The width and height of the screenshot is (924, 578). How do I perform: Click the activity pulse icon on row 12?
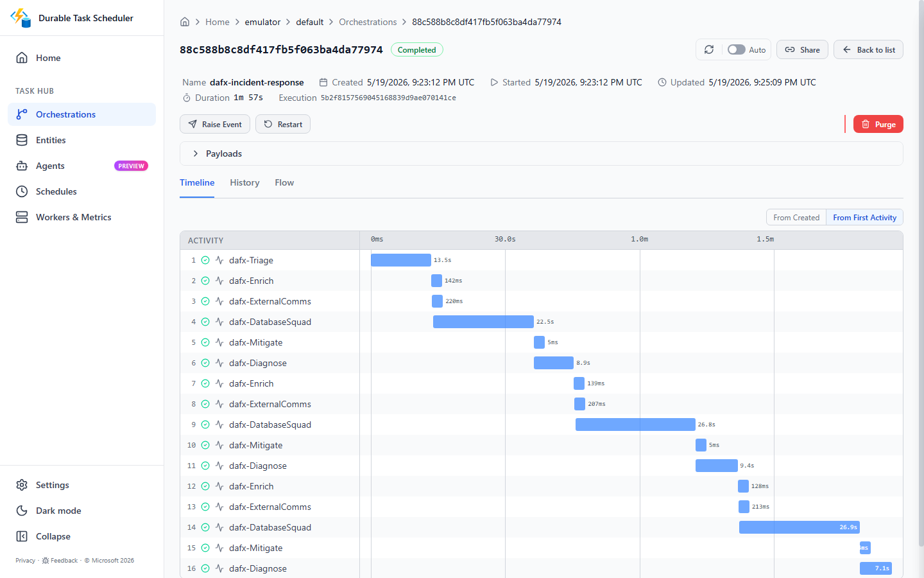pyautogui.click(x=219, y=486)
